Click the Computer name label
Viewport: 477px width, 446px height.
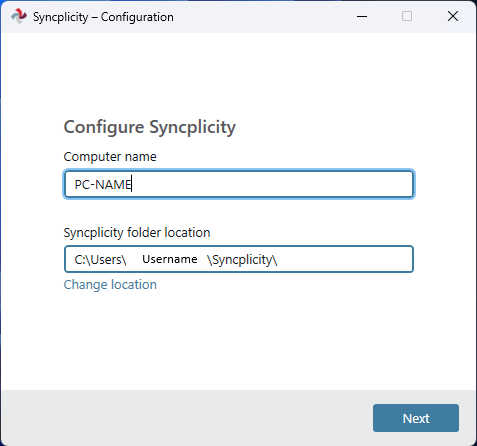(110, 157)
